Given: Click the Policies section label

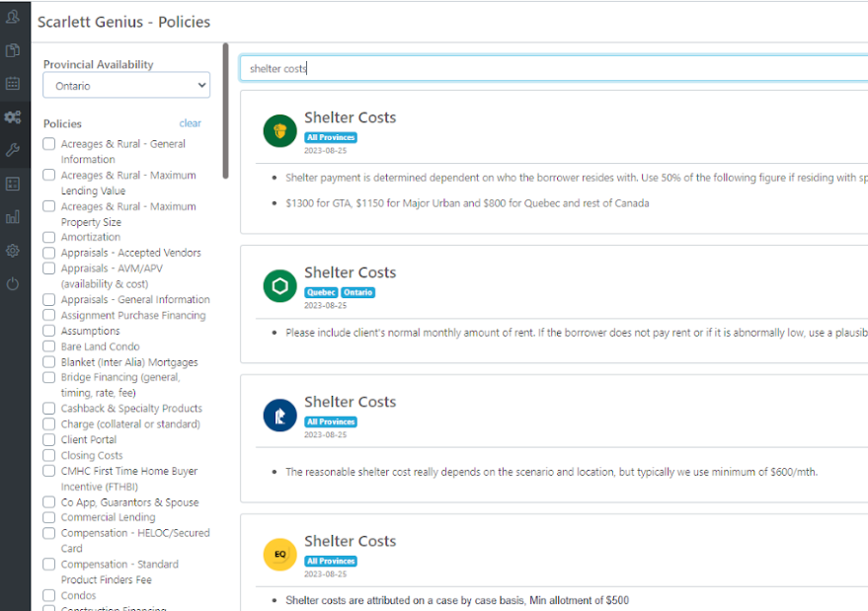Looking at the screenshot, I should click(x=62, y=123).
